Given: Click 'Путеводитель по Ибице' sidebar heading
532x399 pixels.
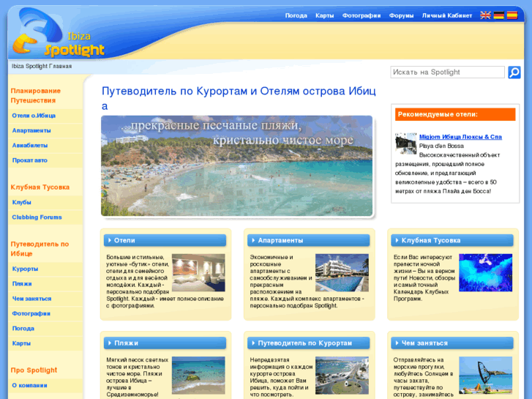Looking at the screenshot, I should (40, 249).
